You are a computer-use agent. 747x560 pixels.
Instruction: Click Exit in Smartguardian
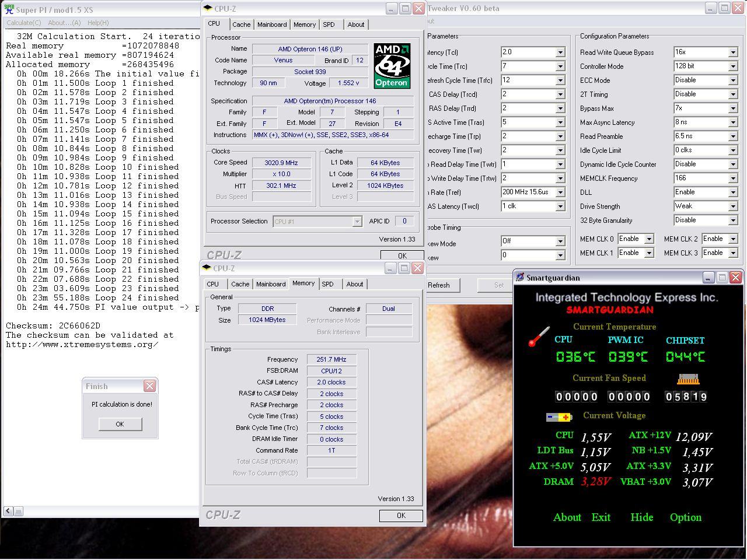pyautogui.click(x=601, y=517)
